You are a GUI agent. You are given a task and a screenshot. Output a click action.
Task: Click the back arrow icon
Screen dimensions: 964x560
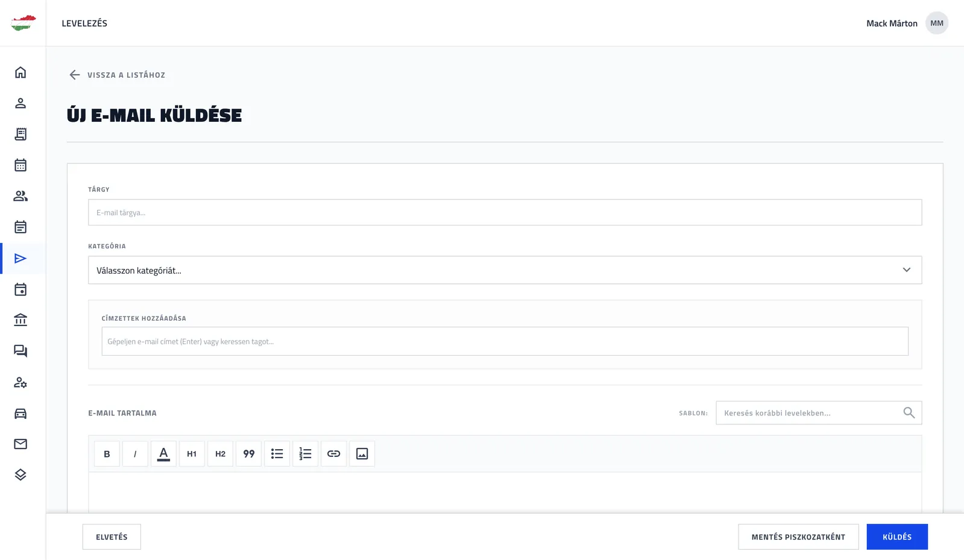click(x=75, y=75)
